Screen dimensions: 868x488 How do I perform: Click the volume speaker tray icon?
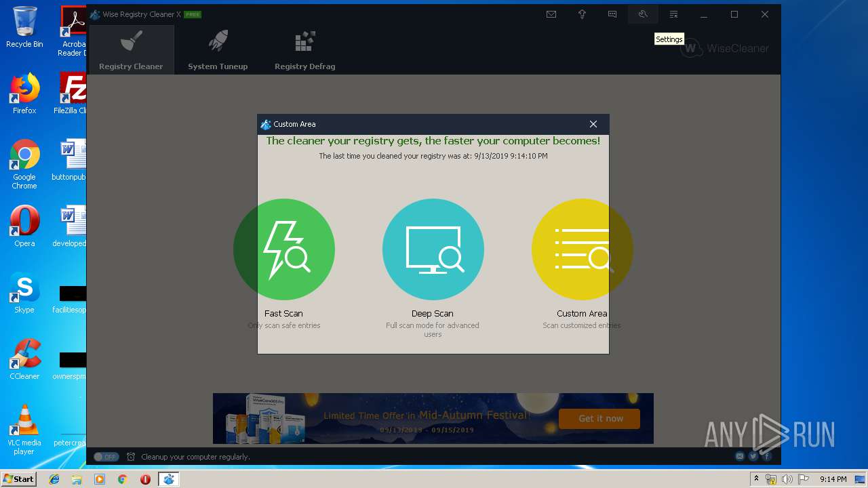tap(787, 479)
